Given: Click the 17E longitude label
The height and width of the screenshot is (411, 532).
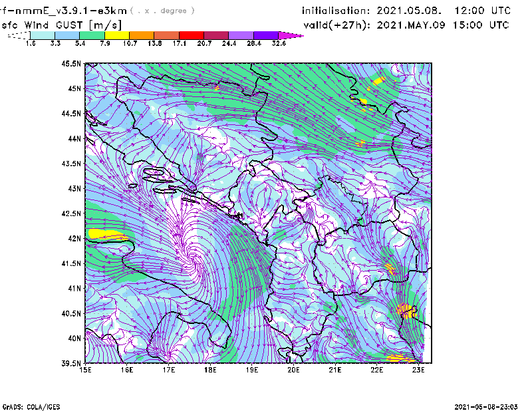Looking at the screenshot, I should [x=169, y=370].
